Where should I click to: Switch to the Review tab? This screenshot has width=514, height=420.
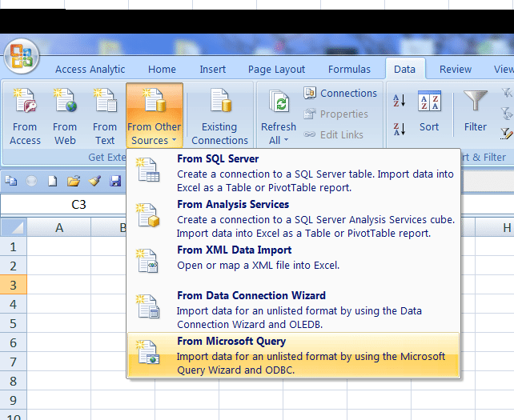pos(456,70)
